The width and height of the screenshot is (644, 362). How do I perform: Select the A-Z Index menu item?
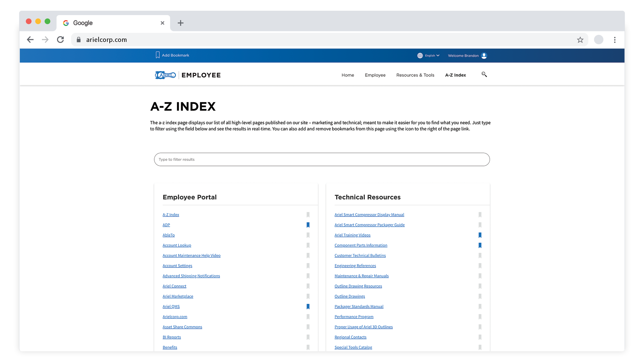pyautogui.click(x=455, y=75)
